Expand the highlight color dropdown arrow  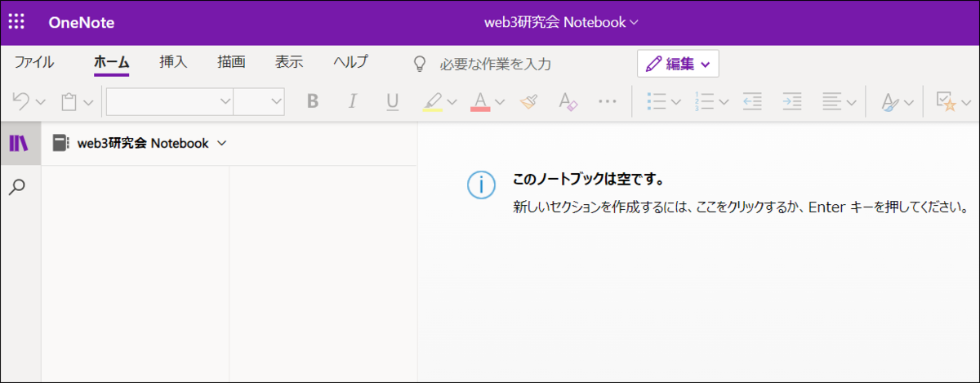click(452, 102)
